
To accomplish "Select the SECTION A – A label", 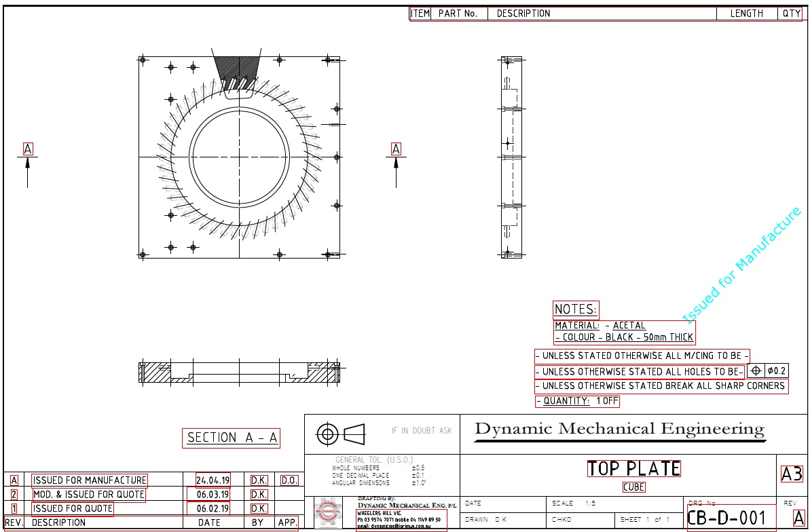I will click(232, 438).
